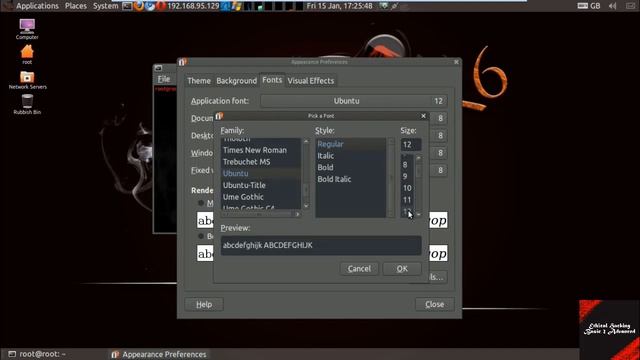Switch to the Visual Effects tab
640x360 pixels.
click(x=311, y=81)
